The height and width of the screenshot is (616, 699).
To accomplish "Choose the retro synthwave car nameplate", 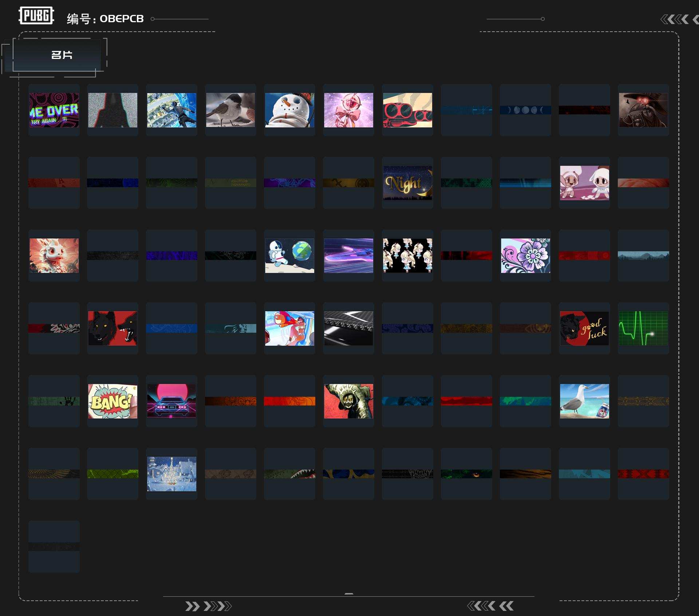I will (171, 401).
